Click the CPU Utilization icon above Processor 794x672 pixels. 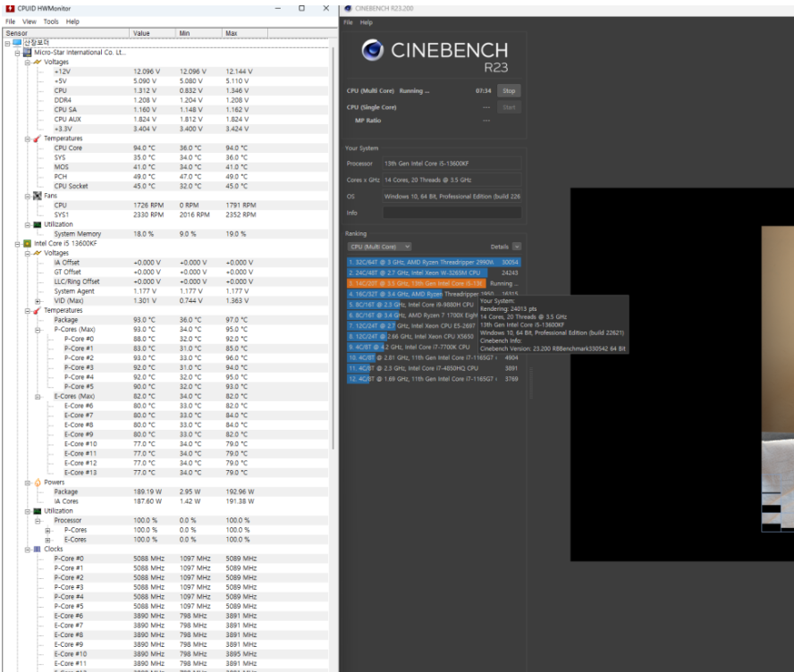pyautogui.click(x=37, y=511)
